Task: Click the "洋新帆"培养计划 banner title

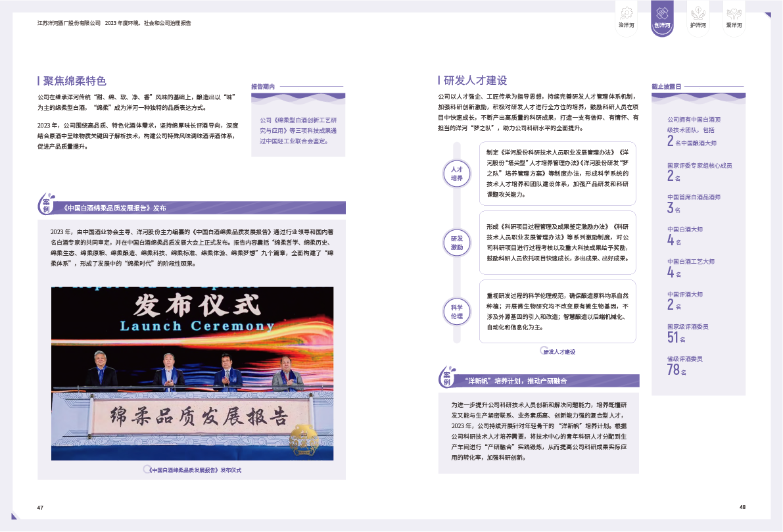Action: pyautogui.click(x=515, y=381)
